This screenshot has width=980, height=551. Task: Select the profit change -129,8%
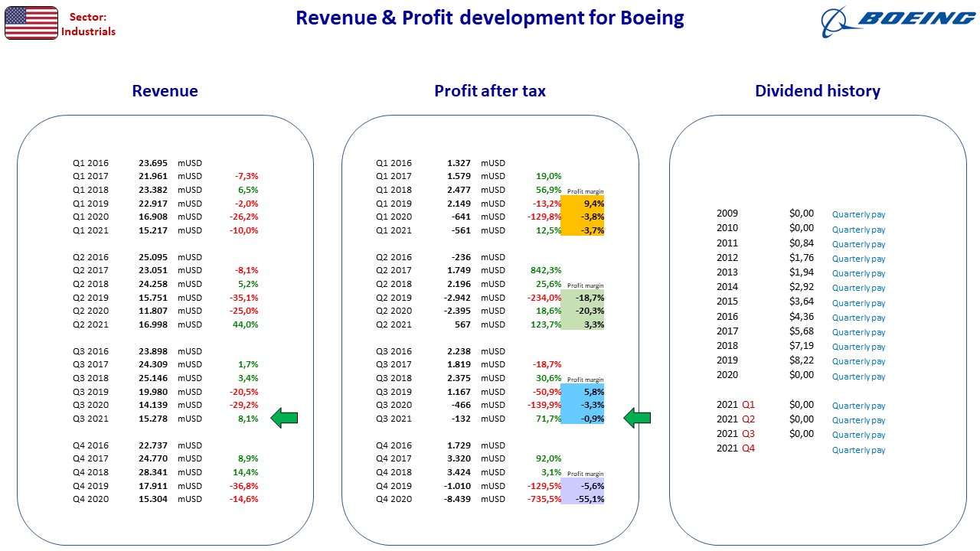545,217
